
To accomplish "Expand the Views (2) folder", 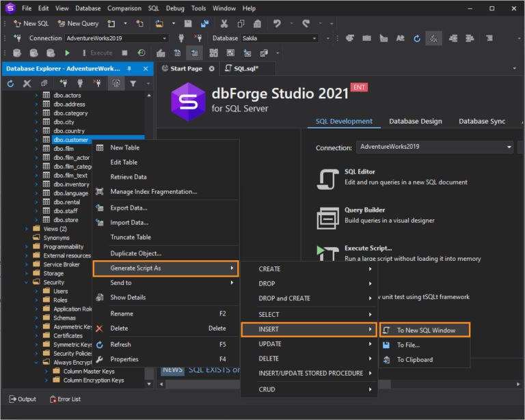I will pos(27,229).
